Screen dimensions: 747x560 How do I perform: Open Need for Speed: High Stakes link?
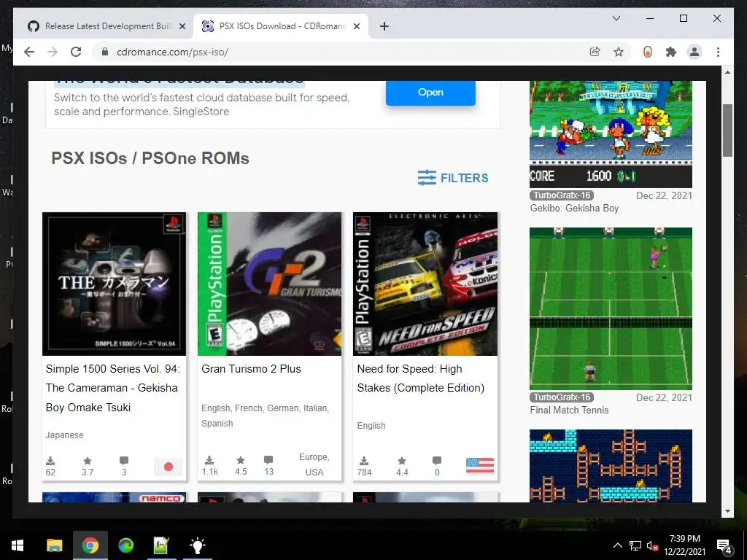421,378
